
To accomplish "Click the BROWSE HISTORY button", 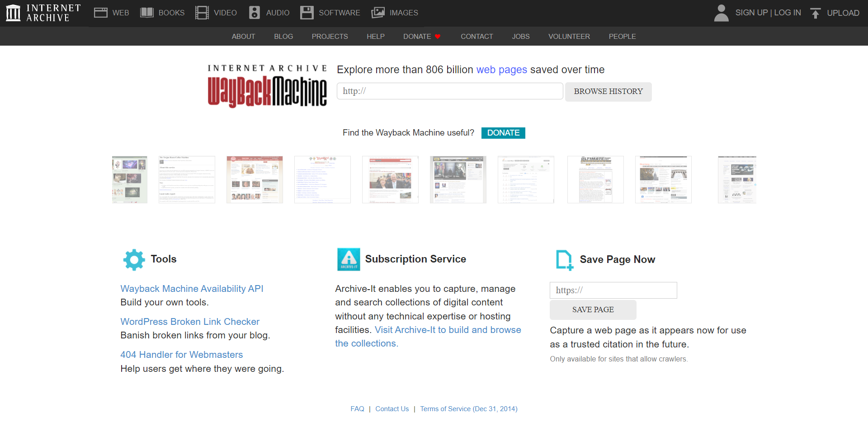I will [609, 92].
